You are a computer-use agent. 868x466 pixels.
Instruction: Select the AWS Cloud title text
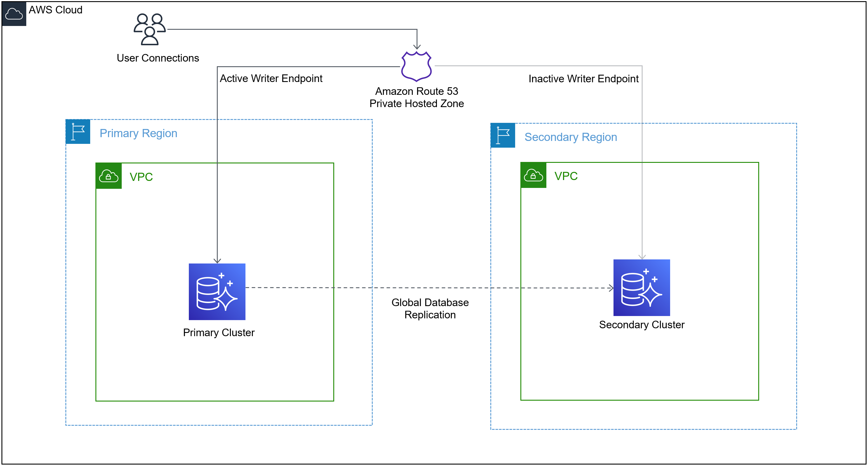(55, 10)
